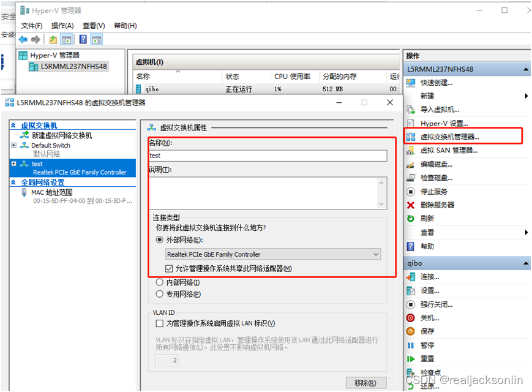532x392 pixels.
Task: Select the 专用网络 radio button
Action: [x=159, y=294]
